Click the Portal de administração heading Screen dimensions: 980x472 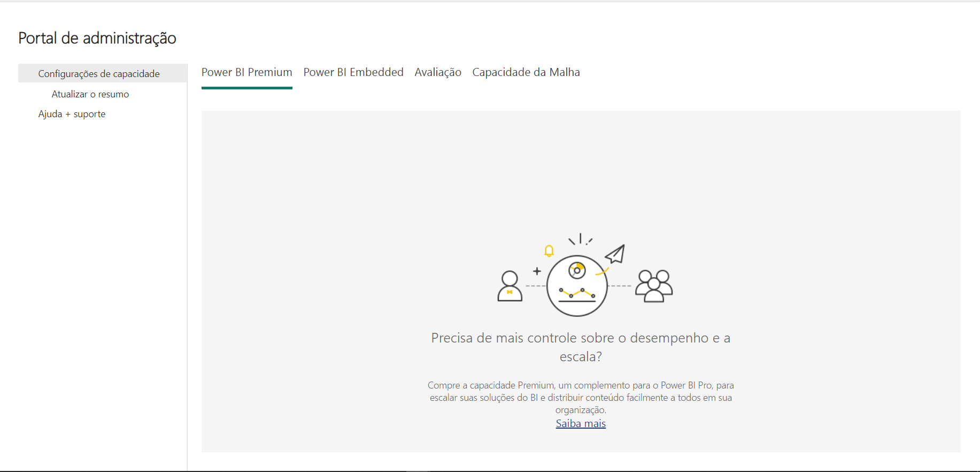pyautogui.click(x=97, y=38)
